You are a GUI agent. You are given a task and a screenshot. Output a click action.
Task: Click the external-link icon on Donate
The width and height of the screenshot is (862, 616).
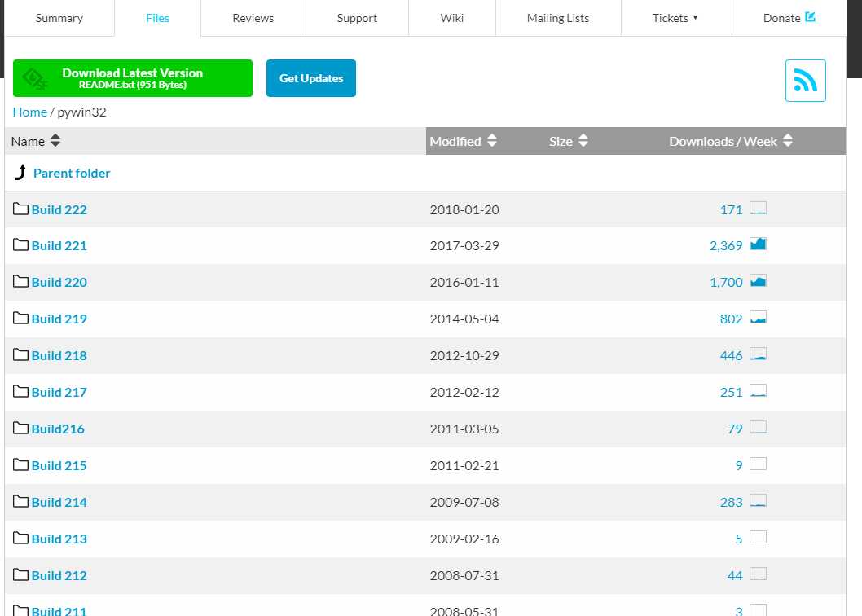810,17
